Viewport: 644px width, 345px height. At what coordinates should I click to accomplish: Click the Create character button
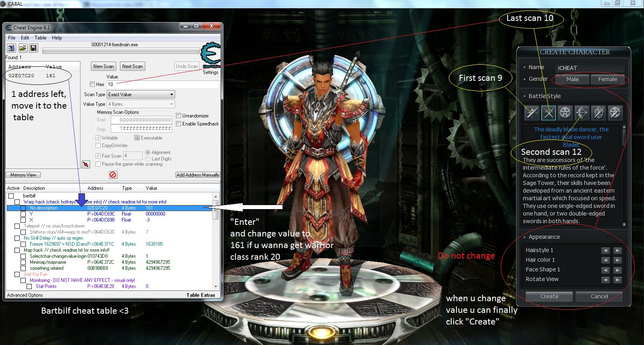(549, 296)
